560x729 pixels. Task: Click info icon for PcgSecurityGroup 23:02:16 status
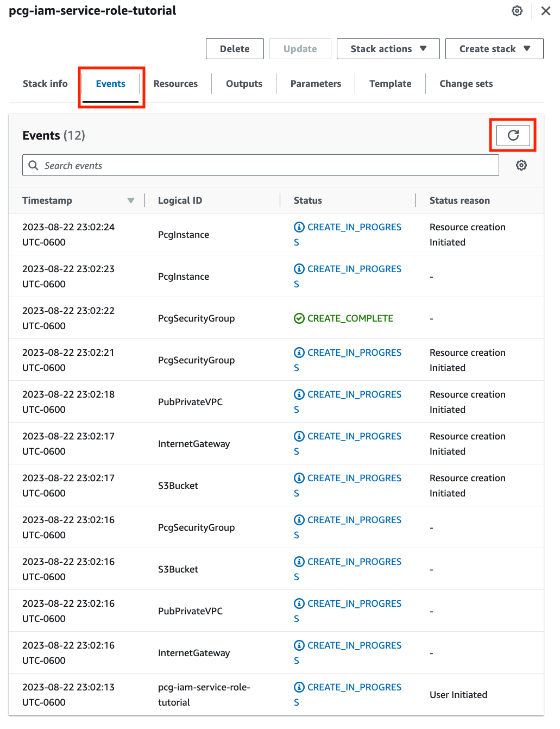299,520
